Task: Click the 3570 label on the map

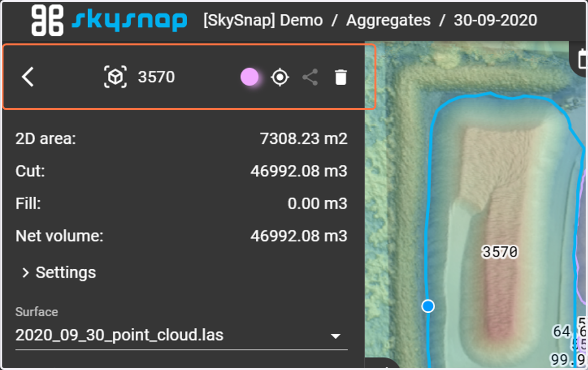Action: point(500,252)
